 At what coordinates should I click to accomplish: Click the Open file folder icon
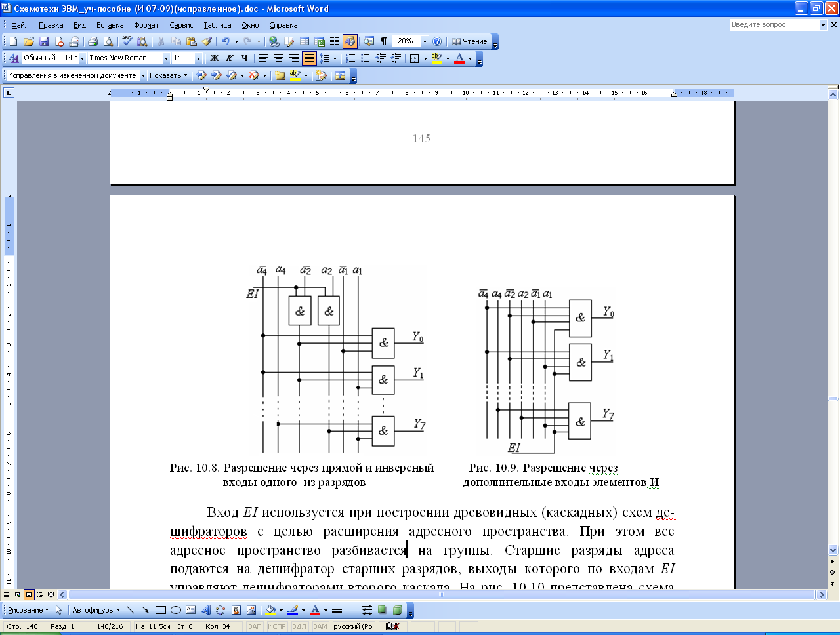(29, 41)
